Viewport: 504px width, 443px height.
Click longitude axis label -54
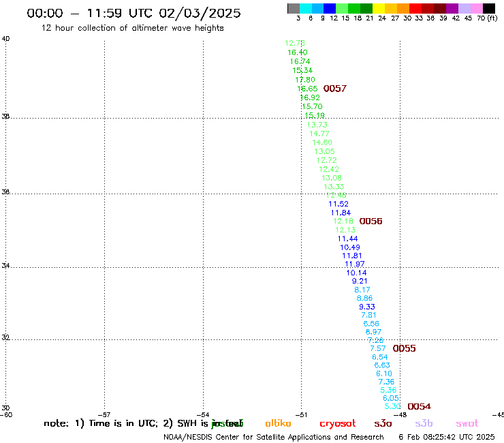click(x=203, y=414)
